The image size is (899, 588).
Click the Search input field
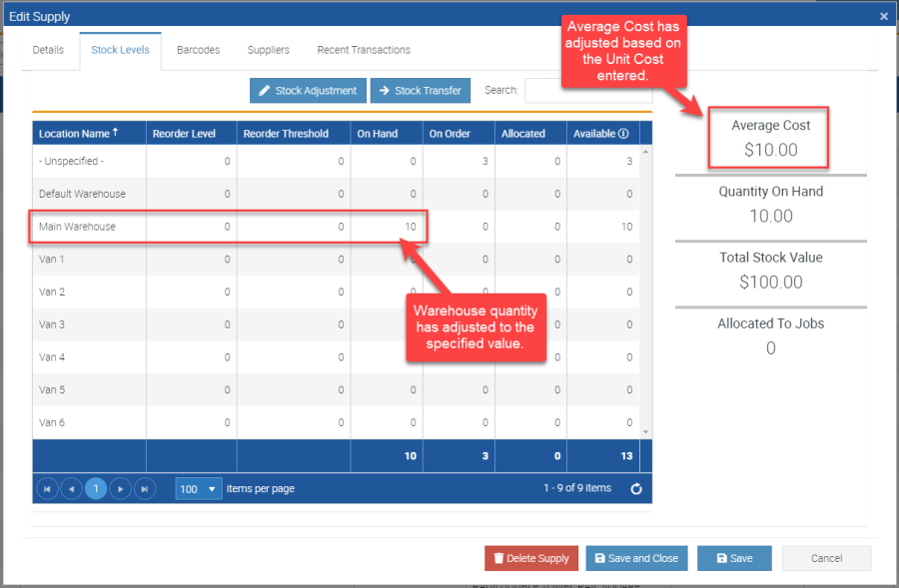587,91
